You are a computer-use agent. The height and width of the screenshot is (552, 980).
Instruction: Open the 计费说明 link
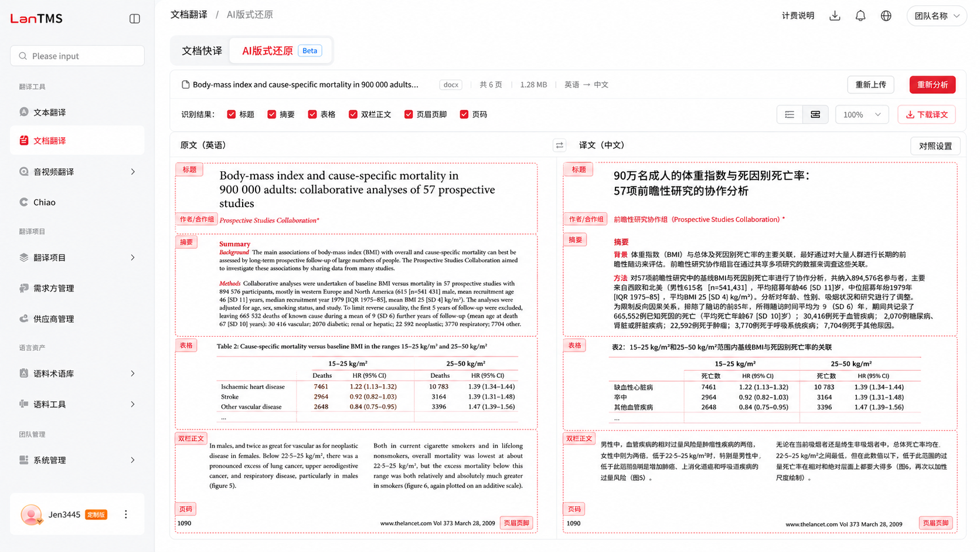(x=798, y=16)
